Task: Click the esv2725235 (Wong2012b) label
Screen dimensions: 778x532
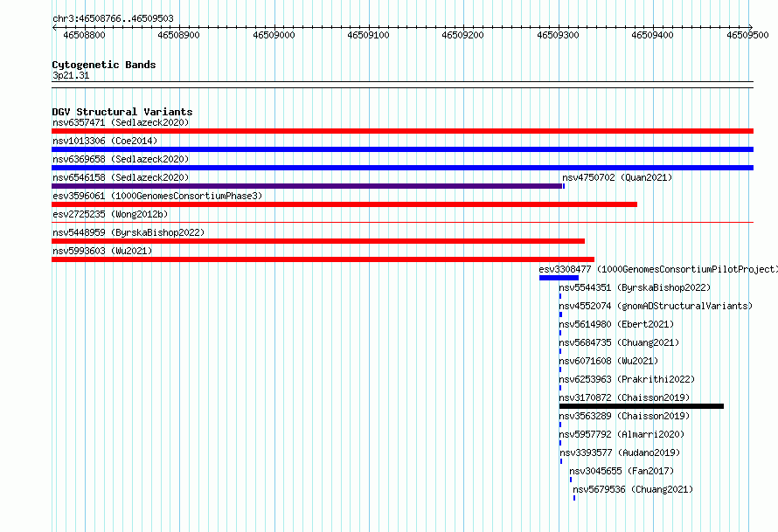Action: click(110, 214)
